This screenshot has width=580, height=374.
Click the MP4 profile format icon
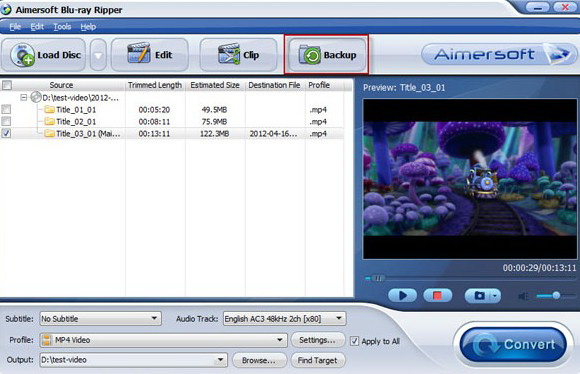pyautogui.click(x=47, y=340)
